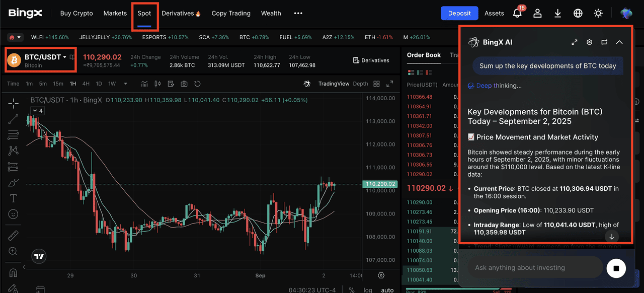
Task: Click the download app arrow icon
Action: click(557, 14)
